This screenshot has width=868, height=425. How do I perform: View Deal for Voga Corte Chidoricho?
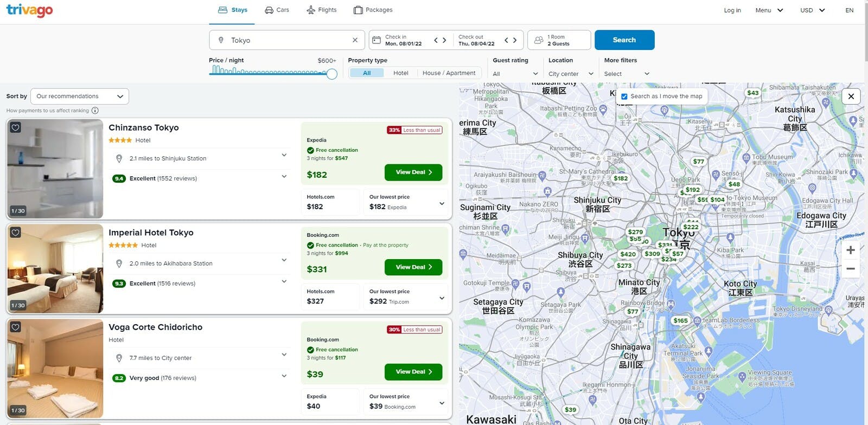pos(413,372)
